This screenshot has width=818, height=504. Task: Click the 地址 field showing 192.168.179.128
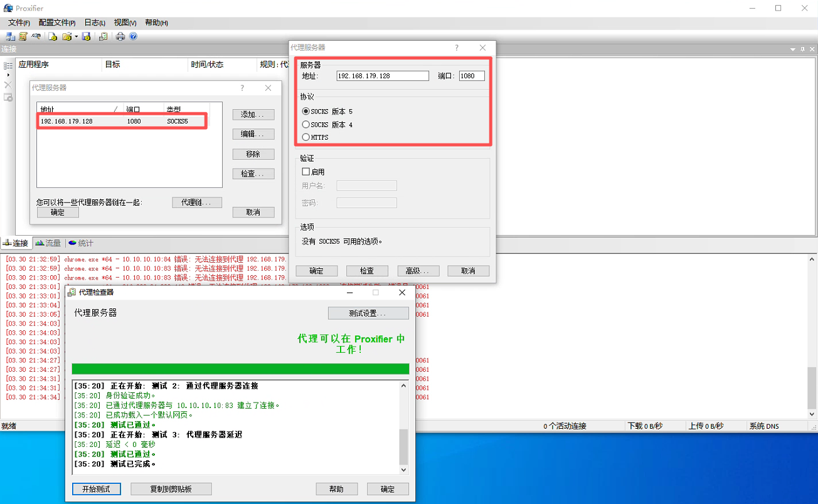383,76
